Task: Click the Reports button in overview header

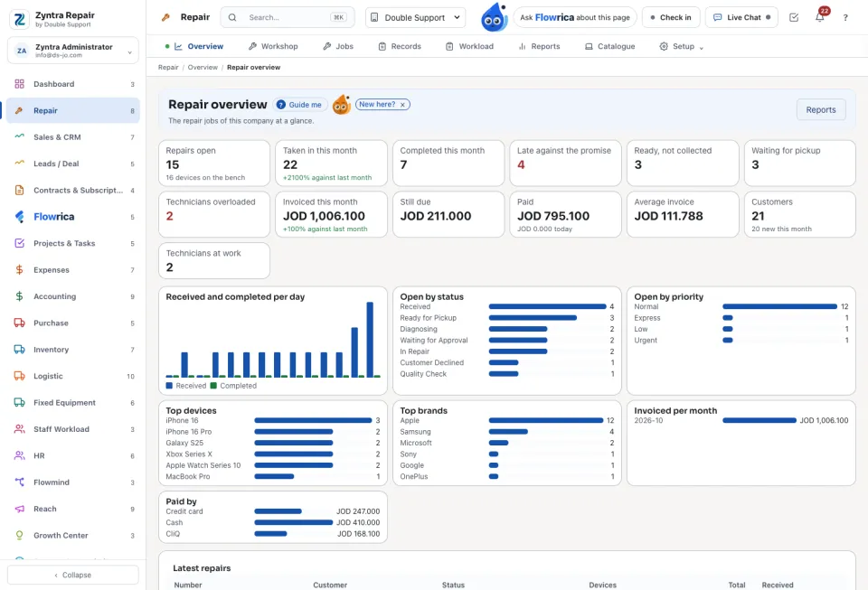Action: pyautogui.click(x=820, y=110)
